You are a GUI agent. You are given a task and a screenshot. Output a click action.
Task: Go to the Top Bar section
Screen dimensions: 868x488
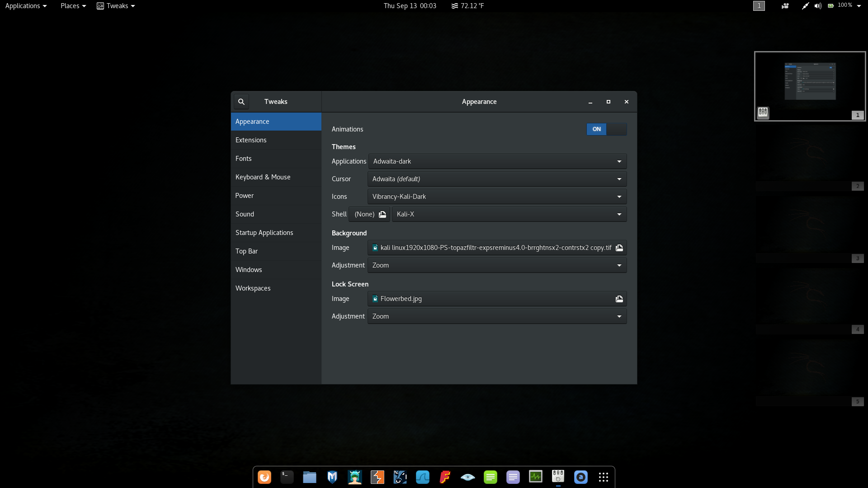[246, 251]
